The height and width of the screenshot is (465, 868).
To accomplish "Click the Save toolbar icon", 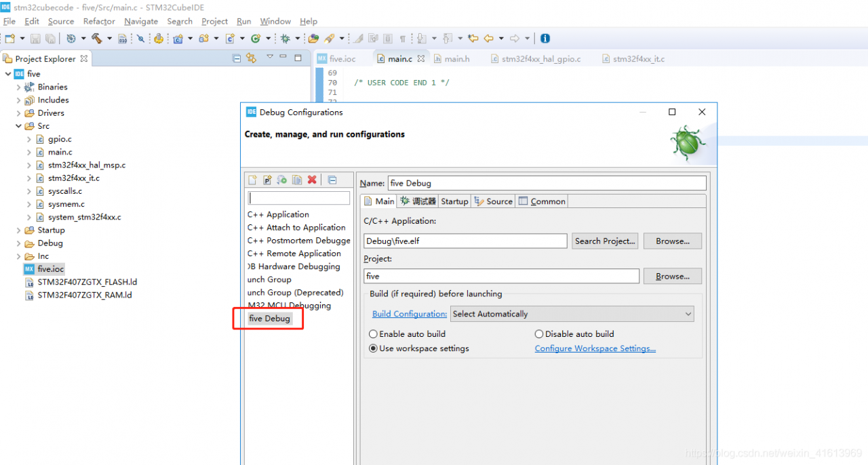I will click(35, 39).
